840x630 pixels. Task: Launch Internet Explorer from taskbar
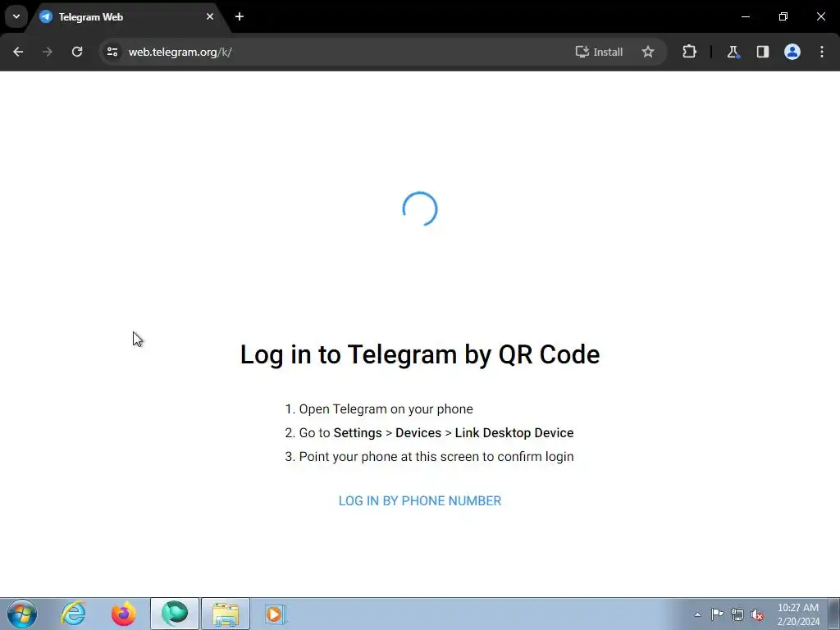click(73, 614)
